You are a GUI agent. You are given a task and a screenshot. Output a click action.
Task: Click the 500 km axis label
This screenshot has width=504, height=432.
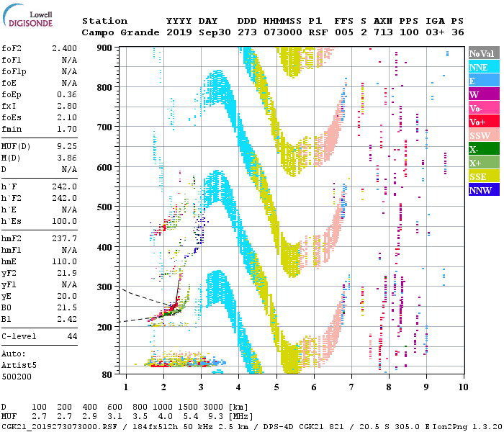pos(104,207)
